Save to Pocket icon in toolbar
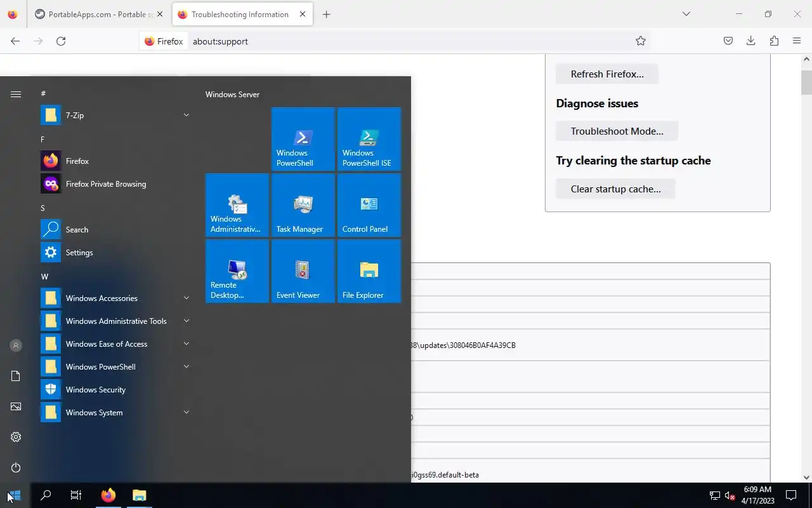This screenshot has height=508, width=812. tap(728, 41)
